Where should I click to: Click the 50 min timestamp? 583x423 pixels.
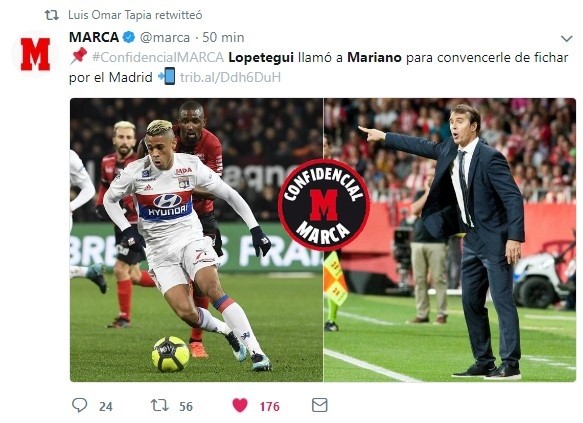click(x=223, y=38)
